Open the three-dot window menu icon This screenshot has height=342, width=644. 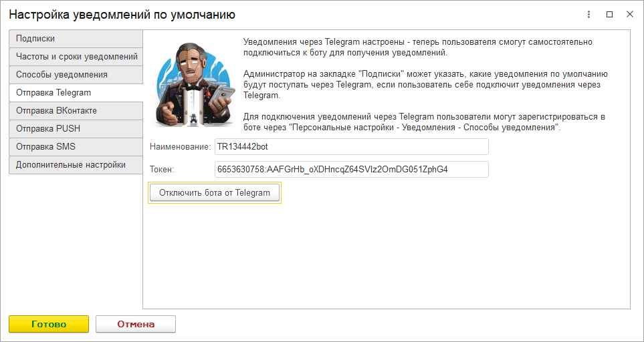point(589,15)
